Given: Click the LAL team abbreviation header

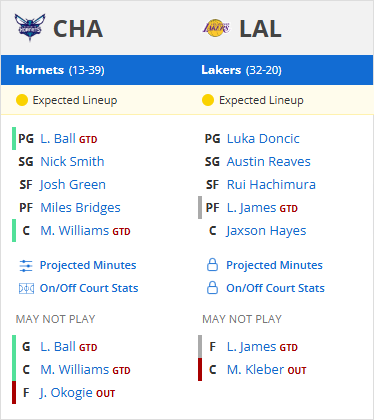Looking at the screenshot, I should (x=260, y=29).
